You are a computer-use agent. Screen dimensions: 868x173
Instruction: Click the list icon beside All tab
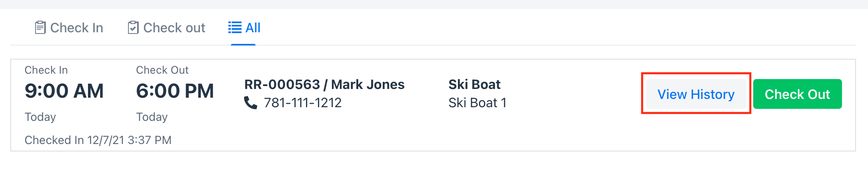[x=235, y=28]
